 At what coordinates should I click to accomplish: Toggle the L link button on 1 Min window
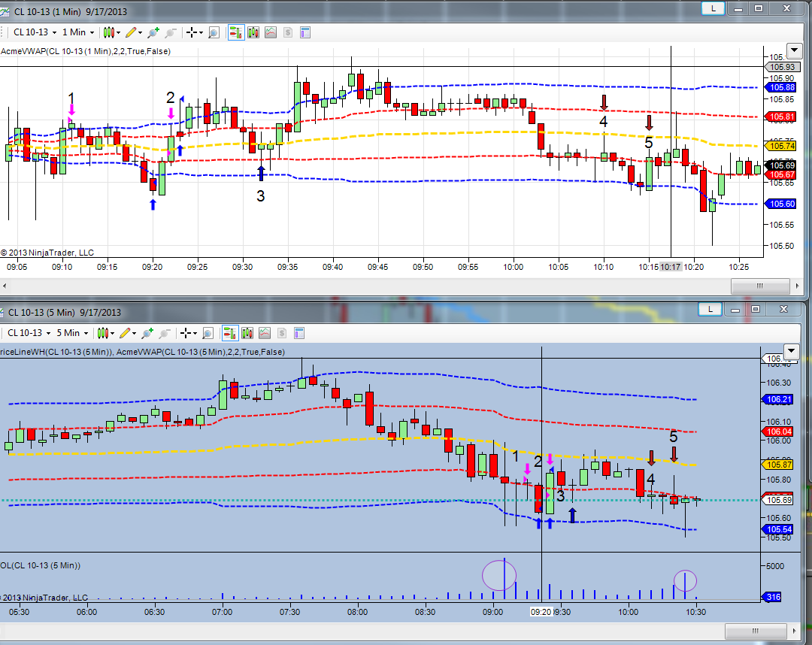[713, 8]
